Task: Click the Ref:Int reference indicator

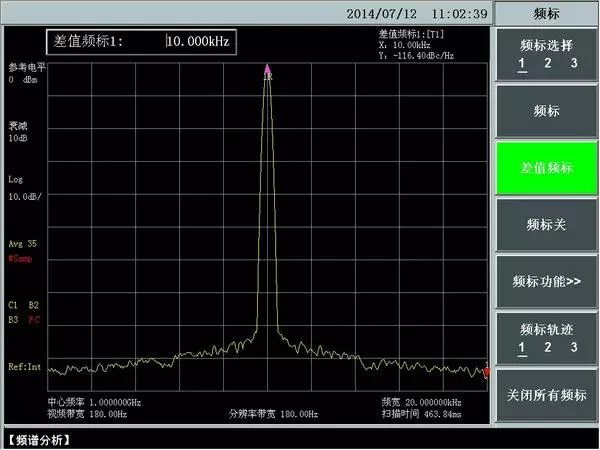Action: pyautogui.click(x=24, y=367)
